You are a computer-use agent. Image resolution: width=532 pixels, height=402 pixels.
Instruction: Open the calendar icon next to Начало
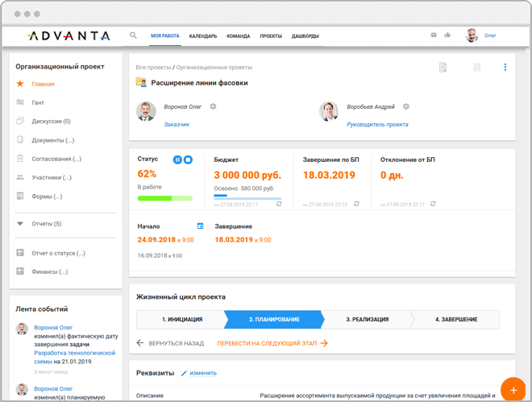pyautogui.click(x=201, y=226)
